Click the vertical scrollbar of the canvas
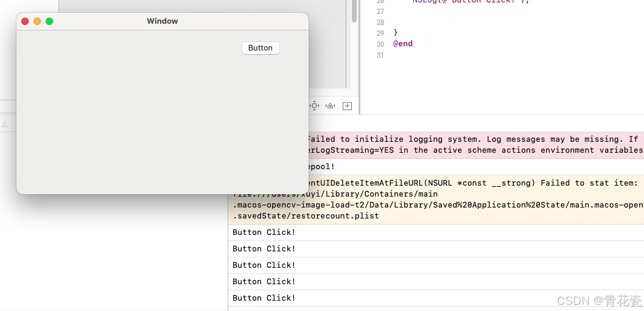644x311 pixels. pos(354,11)
